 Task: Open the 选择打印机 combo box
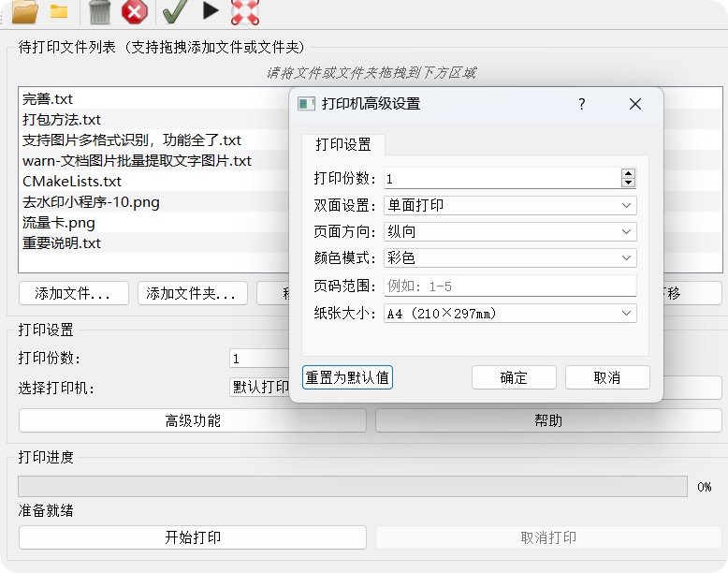(x=259, y=387)
